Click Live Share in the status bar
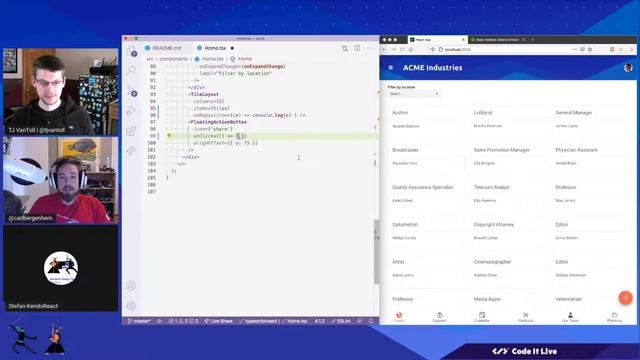The width and height of the screenshot is (640, 360). pos(218,321)
